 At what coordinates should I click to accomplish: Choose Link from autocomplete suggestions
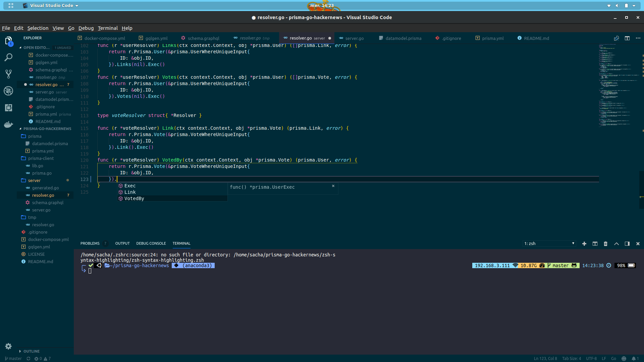(x=172, y=192)
